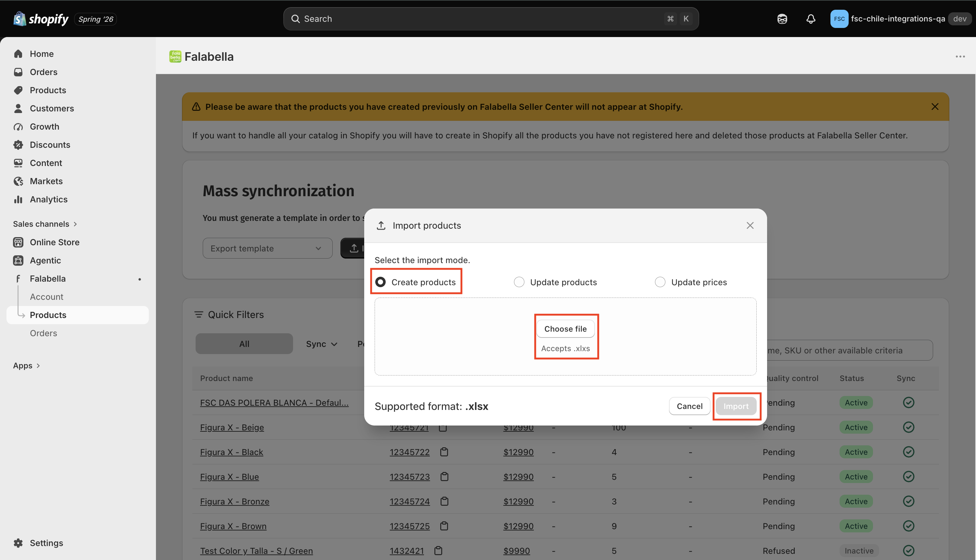This screenshot has height=560, width=976.
Task: Close the Import products dialog
Action: [750, 225]
